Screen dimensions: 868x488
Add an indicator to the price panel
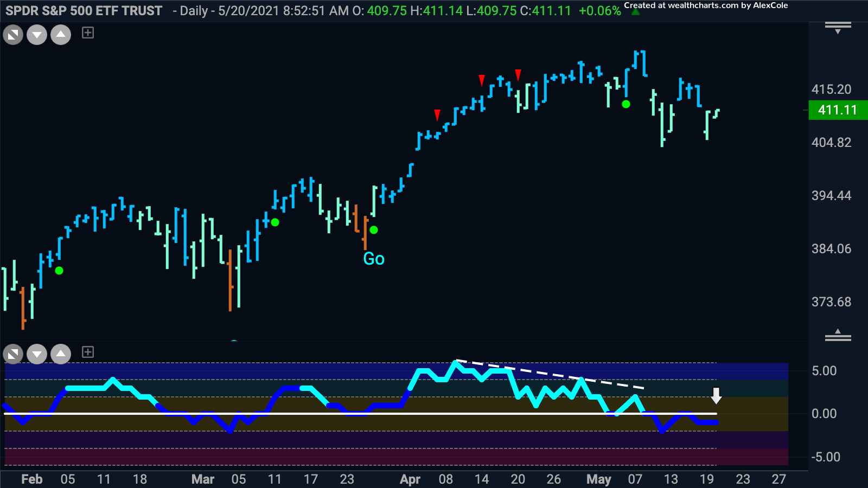coord(88,33)
